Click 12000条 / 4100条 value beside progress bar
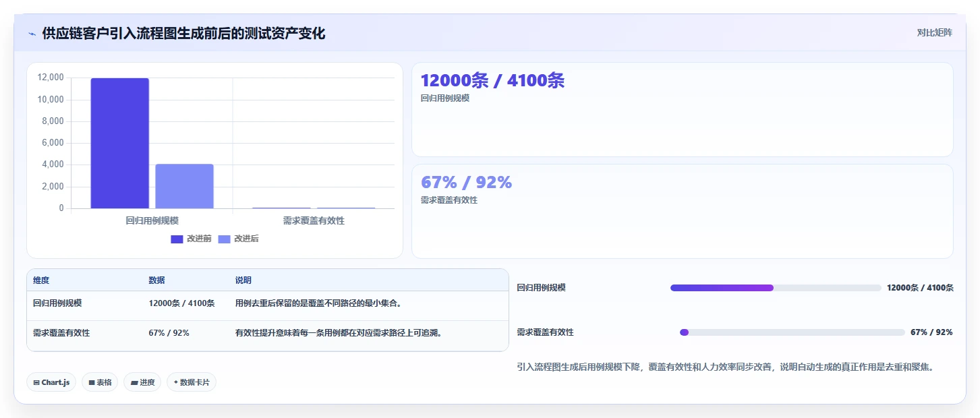Viewport: 980px width, 418px height. 920,288
